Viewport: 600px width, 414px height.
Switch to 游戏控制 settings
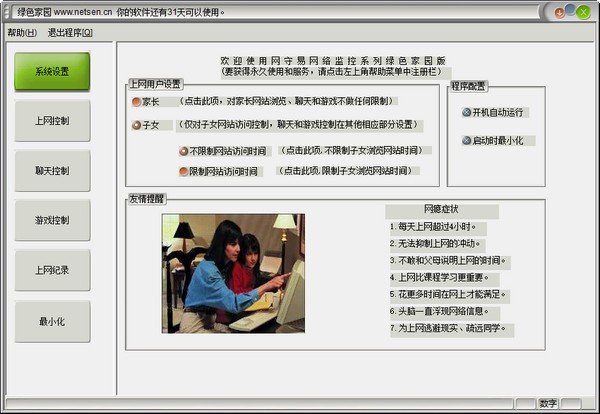[52, 220]
